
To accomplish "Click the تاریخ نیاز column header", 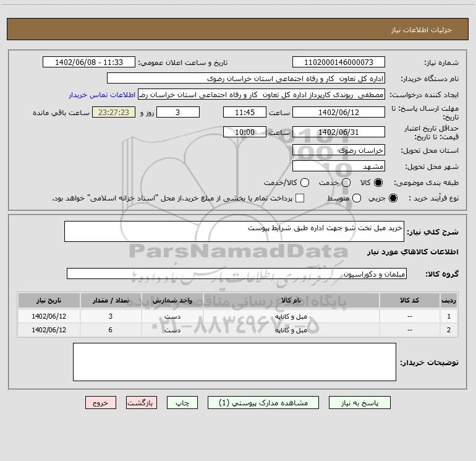I will point(49,301).
